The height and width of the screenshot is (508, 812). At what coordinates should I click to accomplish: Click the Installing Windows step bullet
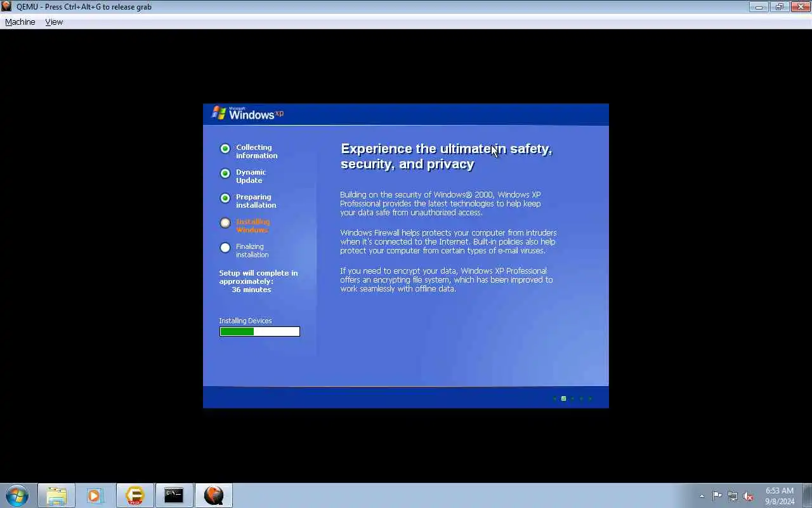click(x=225, y=223)
